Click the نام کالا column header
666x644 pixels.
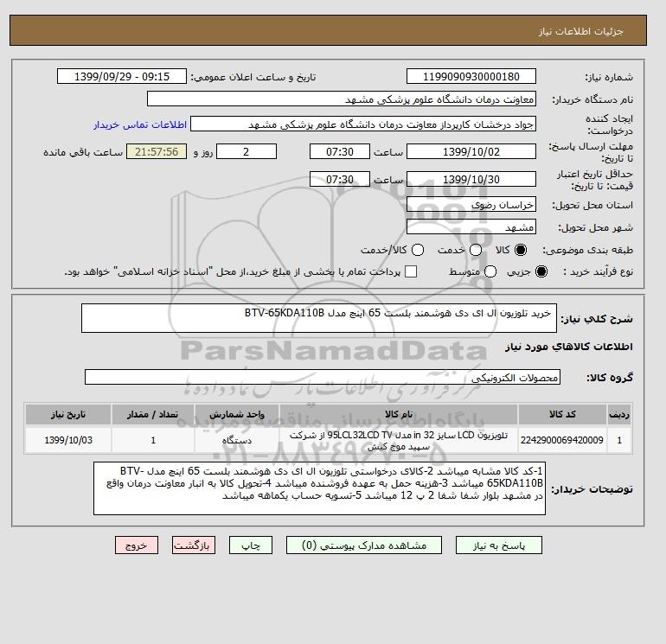399,414
